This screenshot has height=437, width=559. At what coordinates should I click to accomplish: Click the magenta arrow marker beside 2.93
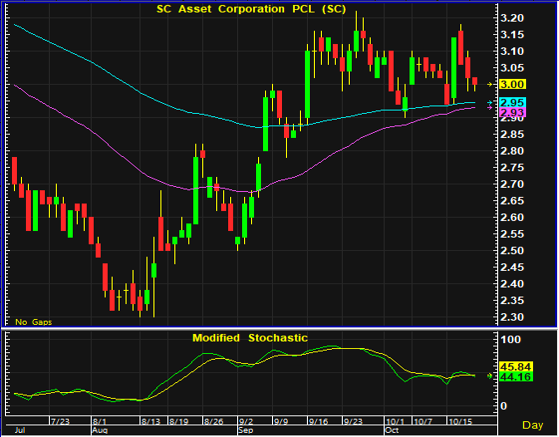[x=490, y=107]
